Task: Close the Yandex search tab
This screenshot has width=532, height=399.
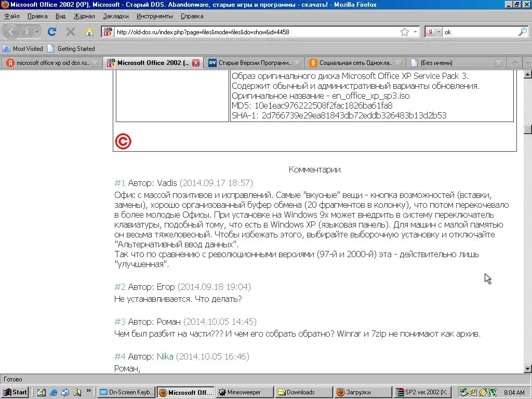Action: [95, 63]
